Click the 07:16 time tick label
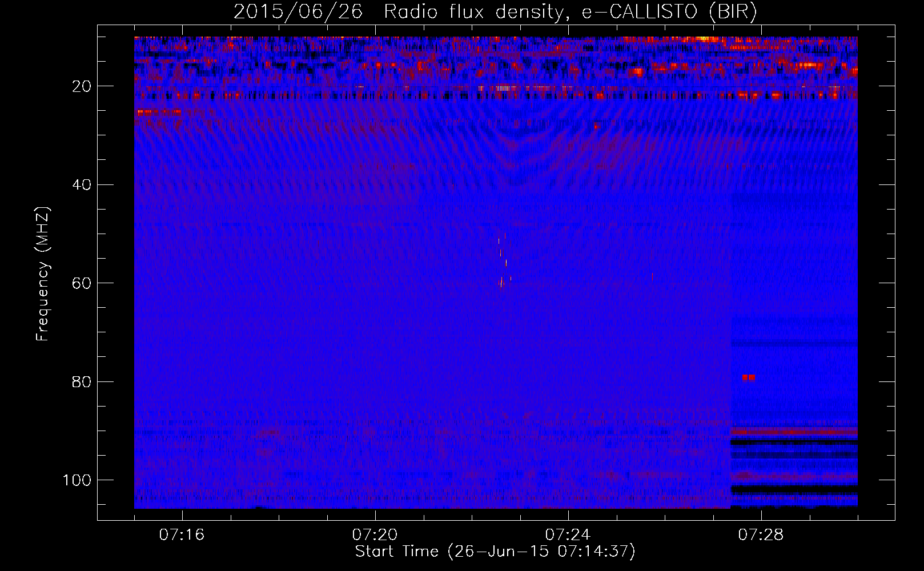924x571 pixels. pyautogui.click(x=182, y=535)
